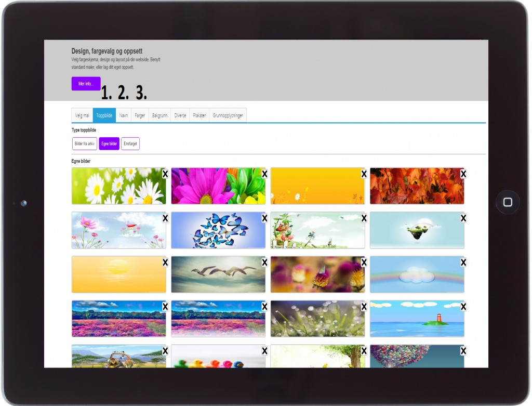This screenshot has height=406, width=532.
Task: Go to the 'Bakgrunn' tab
Action: pyautogui.click(x=159, y=115)
